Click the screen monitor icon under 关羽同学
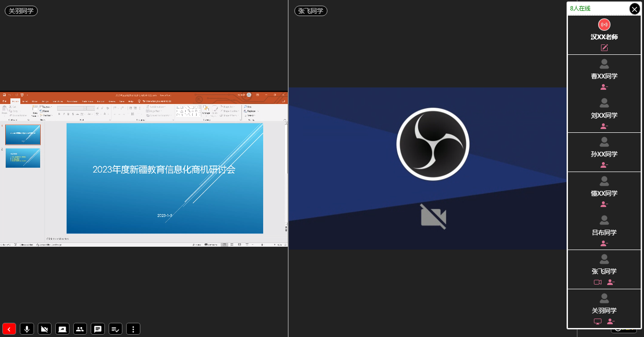This screenshot has height=337, width=644. tap(597, 321)
